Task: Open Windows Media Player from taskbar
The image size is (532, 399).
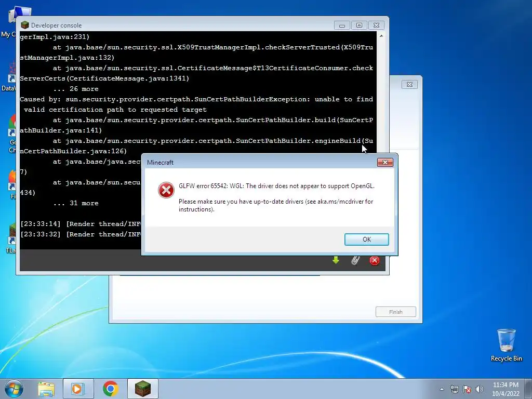Action: 78,389
